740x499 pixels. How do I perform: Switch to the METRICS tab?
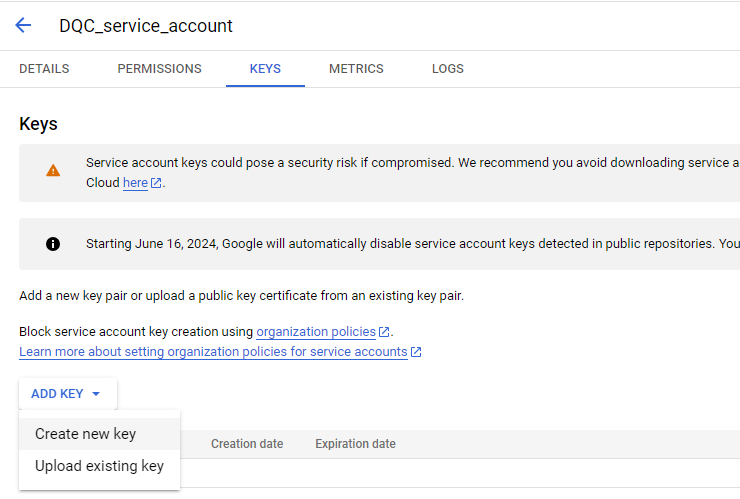click(x=356, y=69)
